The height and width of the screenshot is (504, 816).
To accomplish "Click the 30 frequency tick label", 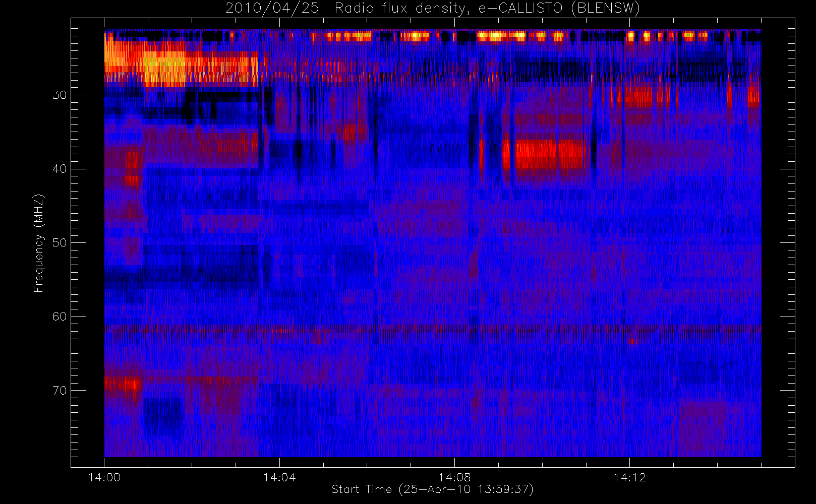I will [x=60, y=95].
